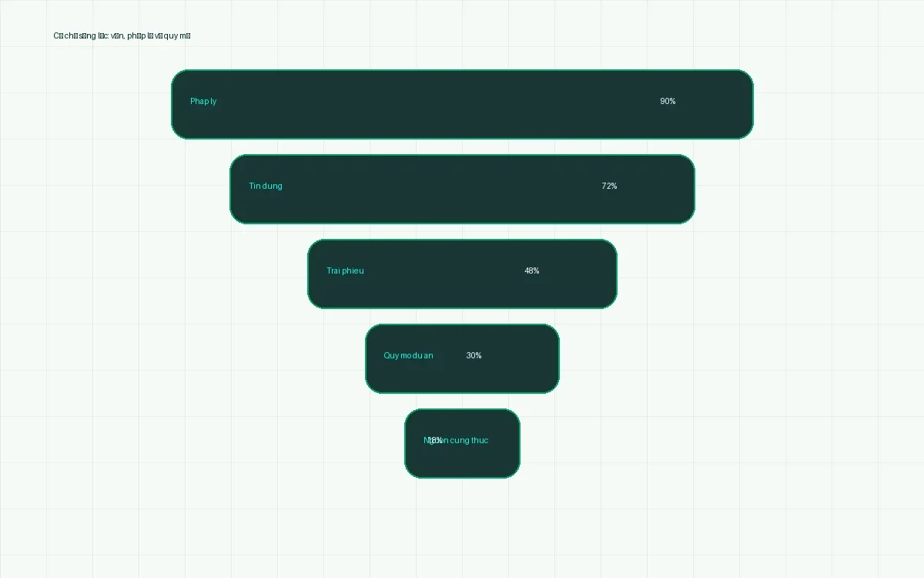Image resolution: width=924 pixels, height=578 pixels.
Task: Pick the widest funnel stage
Action: tap(462, 104)
